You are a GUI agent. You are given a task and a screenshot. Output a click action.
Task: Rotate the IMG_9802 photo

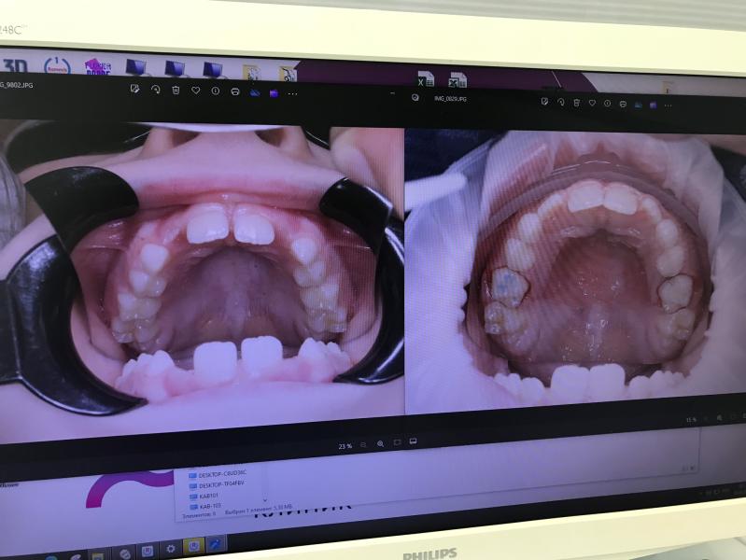pos(156,90)
